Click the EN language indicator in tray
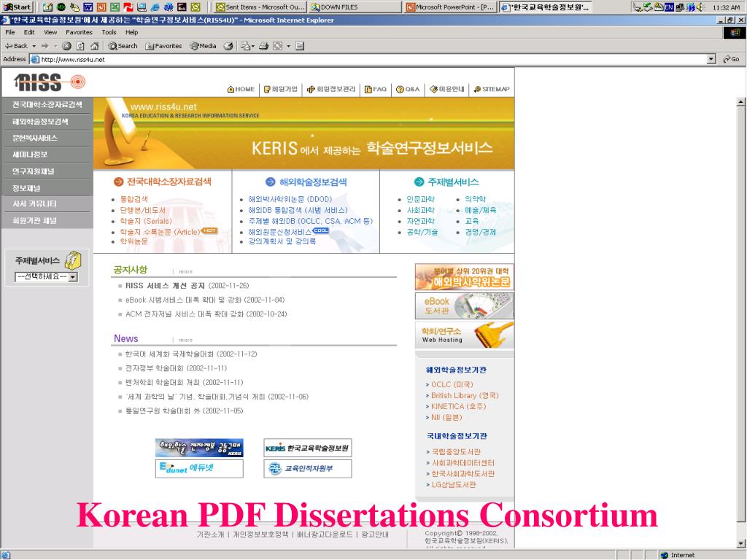The width and height of the screenshot is (747, 560). coord(669,7)
